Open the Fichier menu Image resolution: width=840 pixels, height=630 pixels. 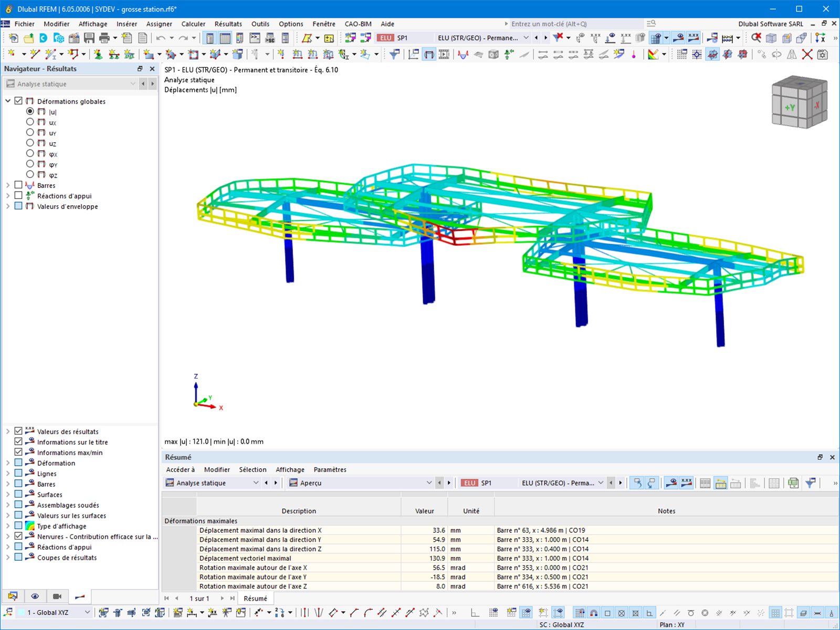(x=25, y=24)
